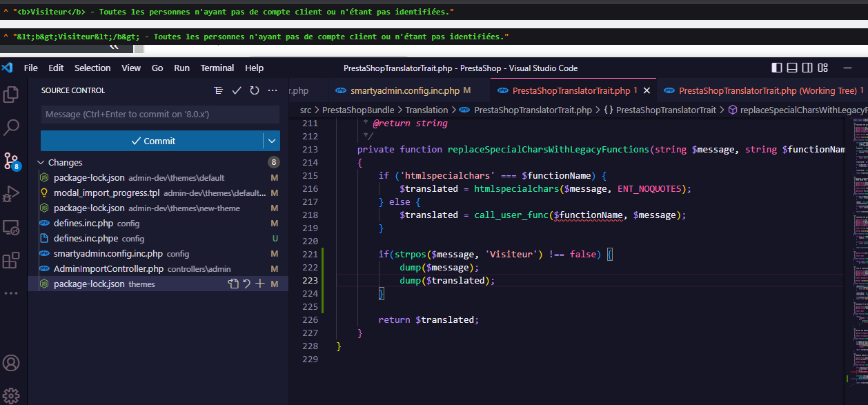Open more actions menu in Source Control
The image size is (868, 405).
pyautogui.click(x=272, y=90)
